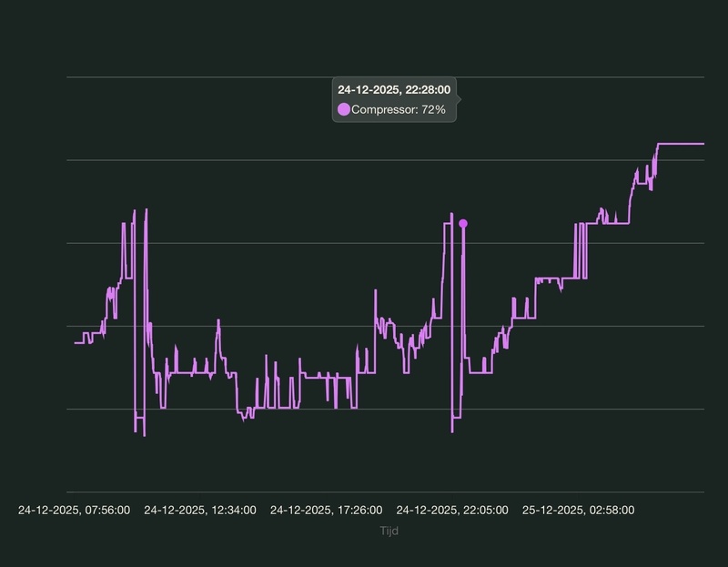This screenshot has height=567, width=728.
Task: Click the highlighted data point marker on the line
Action: [463, 223]
